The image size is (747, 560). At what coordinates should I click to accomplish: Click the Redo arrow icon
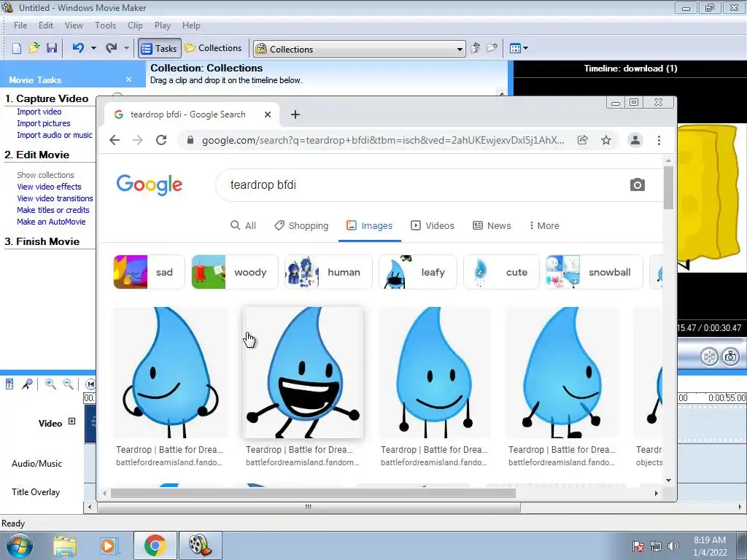(x=112, y=47)
